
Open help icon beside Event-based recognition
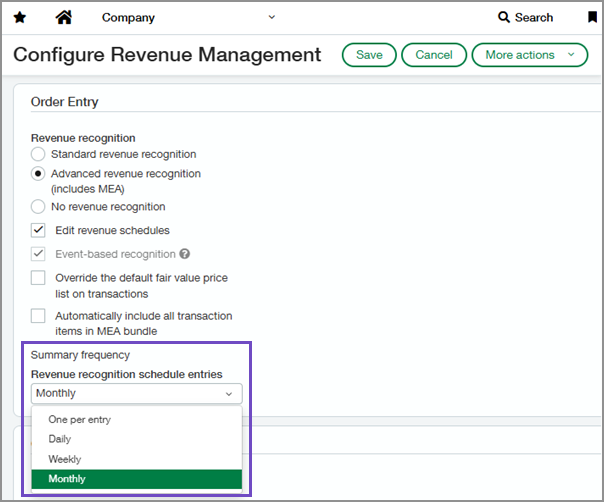pyautogui.click(x=185, y=254)
